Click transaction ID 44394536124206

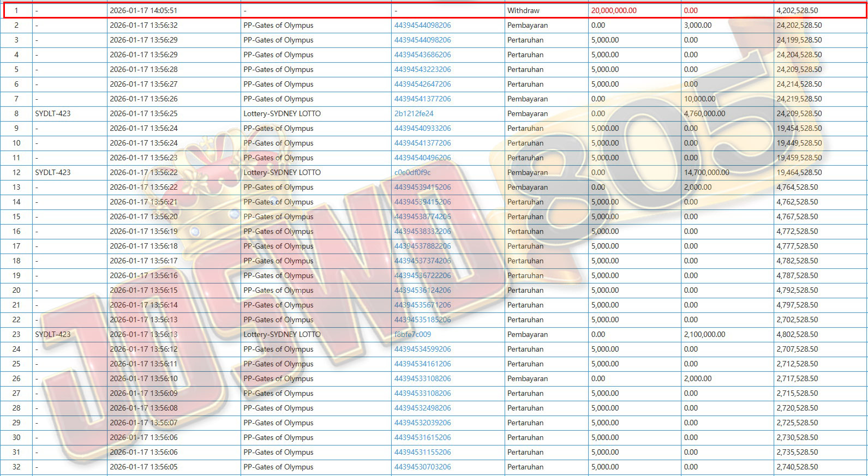[x=422, y=290]
